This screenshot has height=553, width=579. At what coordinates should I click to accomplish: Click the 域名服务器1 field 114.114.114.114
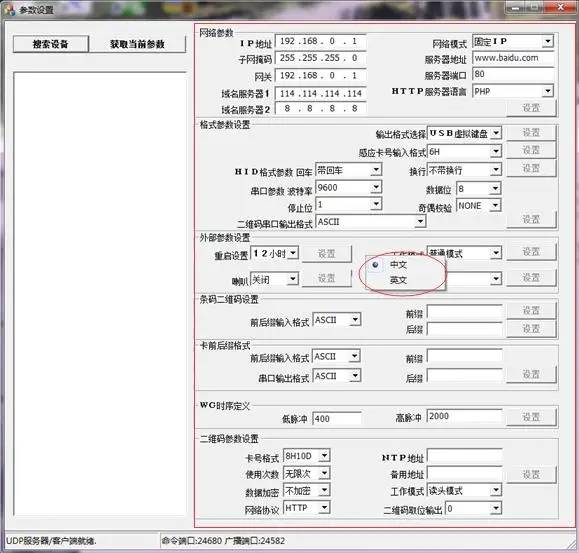(321, 93)
